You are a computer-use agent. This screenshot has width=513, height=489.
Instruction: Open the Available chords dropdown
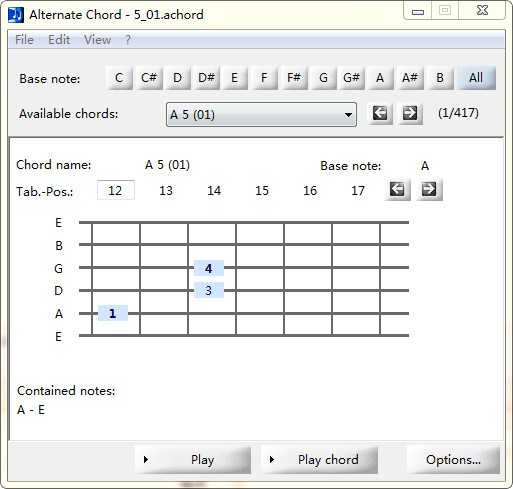[x=261, y=115]
